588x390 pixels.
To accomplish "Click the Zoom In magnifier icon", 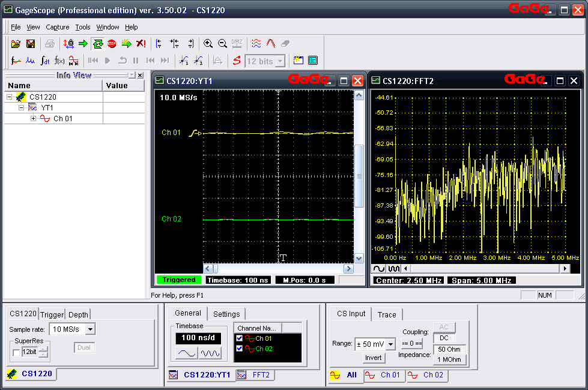I will 208,44.
